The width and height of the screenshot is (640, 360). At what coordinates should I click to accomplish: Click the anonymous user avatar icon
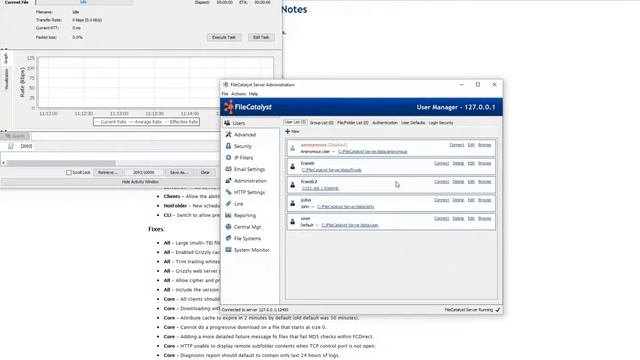293,148
